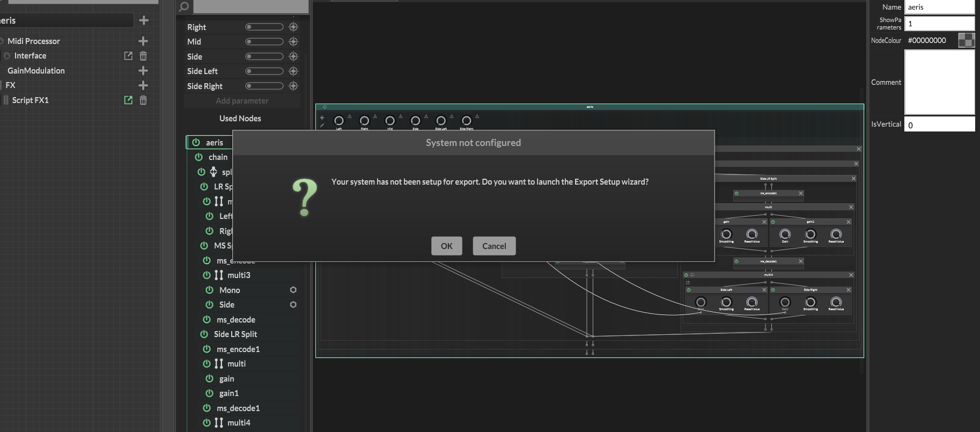
Task: Close the ms_decode1 node in the graph
Action: tap(801, 261)
